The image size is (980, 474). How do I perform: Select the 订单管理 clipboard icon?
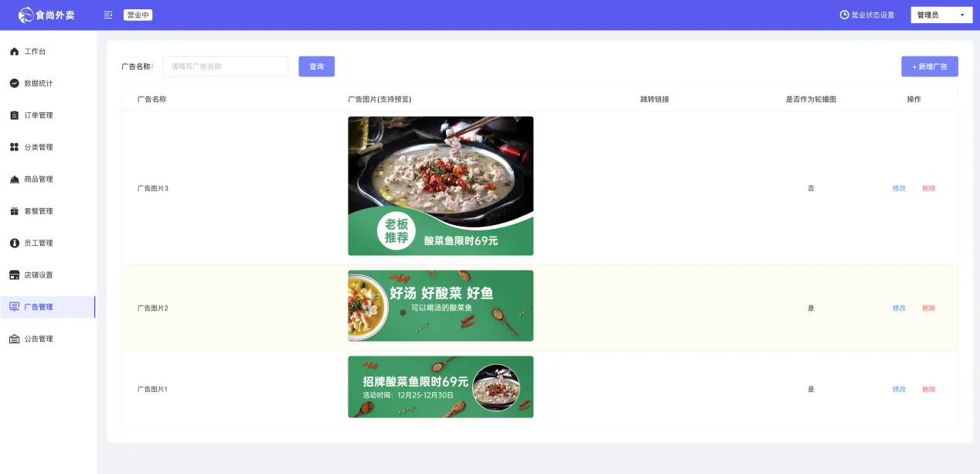pos(14,115)
